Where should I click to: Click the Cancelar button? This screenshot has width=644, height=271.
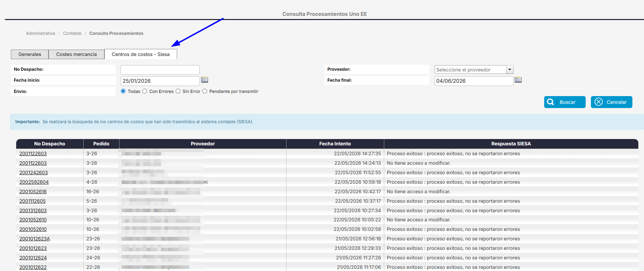(x=611, y=102)
